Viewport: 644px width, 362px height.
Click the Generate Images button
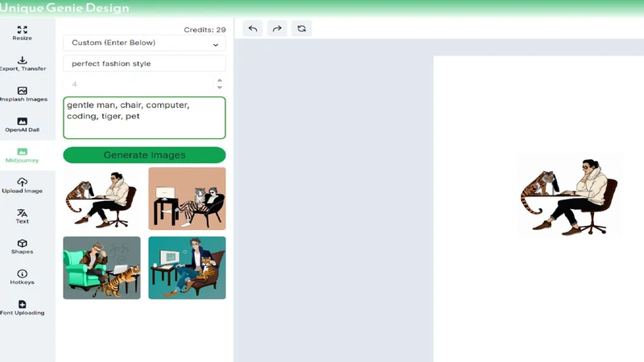click(x=144, y=155)
